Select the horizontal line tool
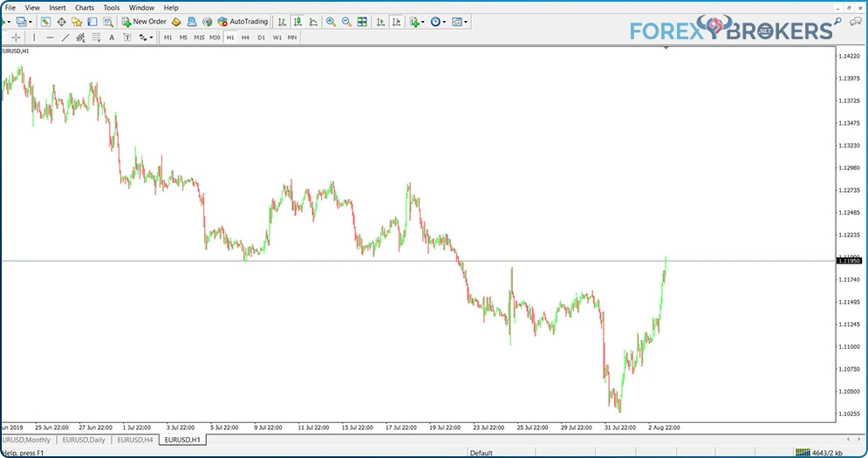The height and width of the screenshot is (458, 868). [50, 38]
